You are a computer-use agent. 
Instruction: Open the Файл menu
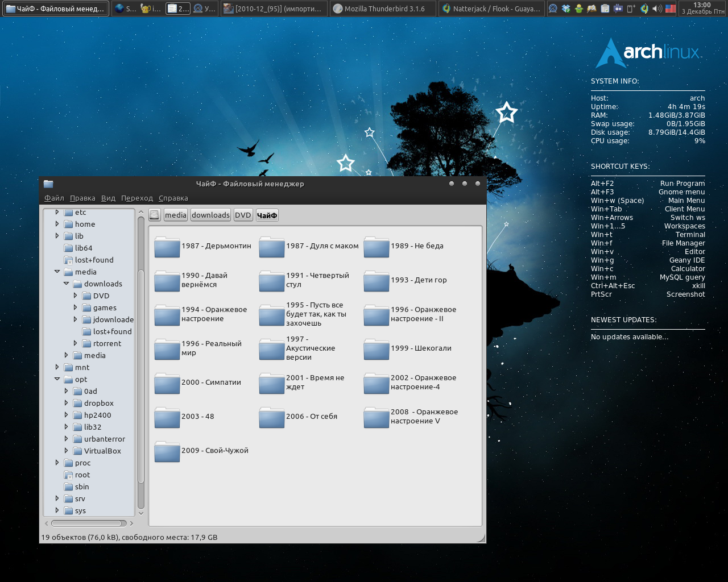pyautogui.click(x=54, y=198)
